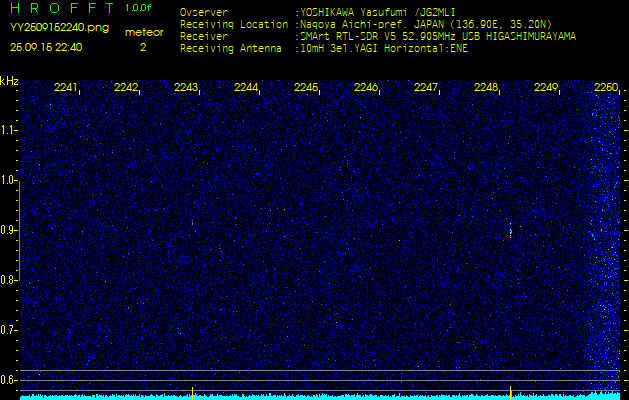Select the 1.0 frequency axis label

click(x=9, y=180)
